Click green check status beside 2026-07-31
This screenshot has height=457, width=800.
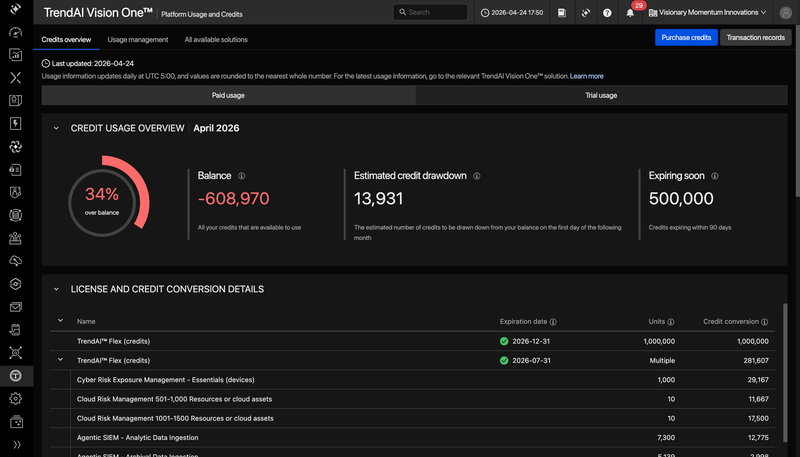point(504,361)
